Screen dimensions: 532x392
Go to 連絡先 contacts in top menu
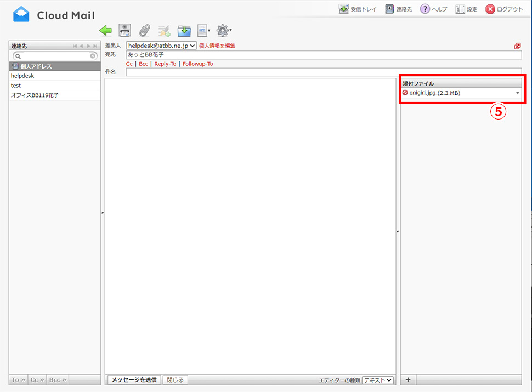[398, 9]
